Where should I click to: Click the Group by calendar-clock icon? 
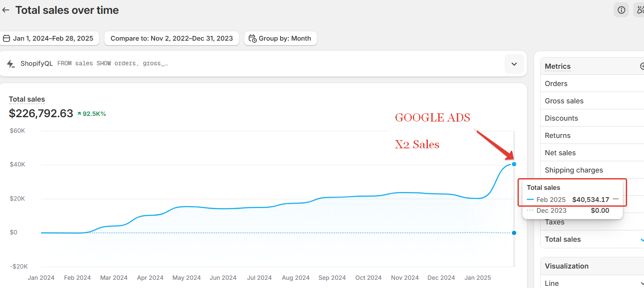pyautogui.click(x=252, y=38)
